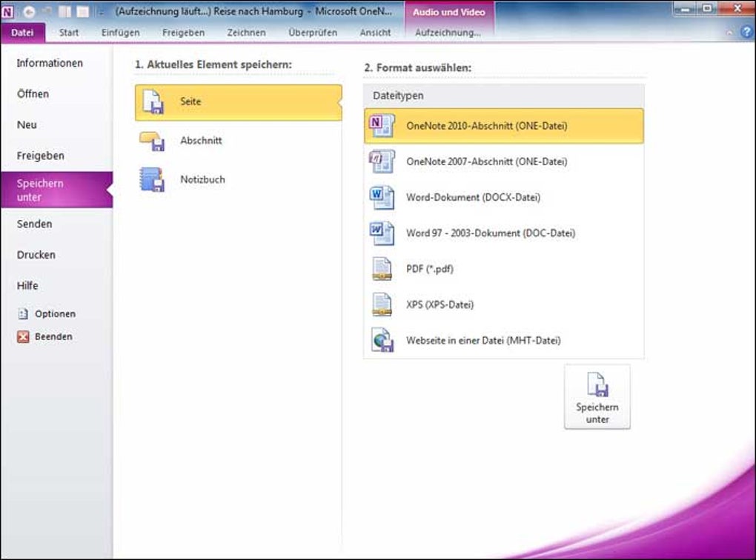Switch to the Start ribbon tab
Image resolution: width=756 pixels, height=560 pixels.
pyautogui.click(x=69, y=33)
